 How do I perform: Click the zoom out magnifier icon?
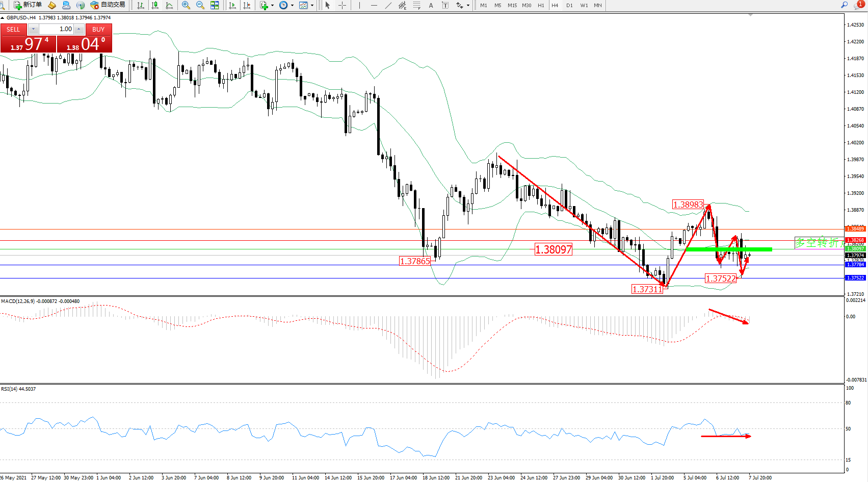200,5
